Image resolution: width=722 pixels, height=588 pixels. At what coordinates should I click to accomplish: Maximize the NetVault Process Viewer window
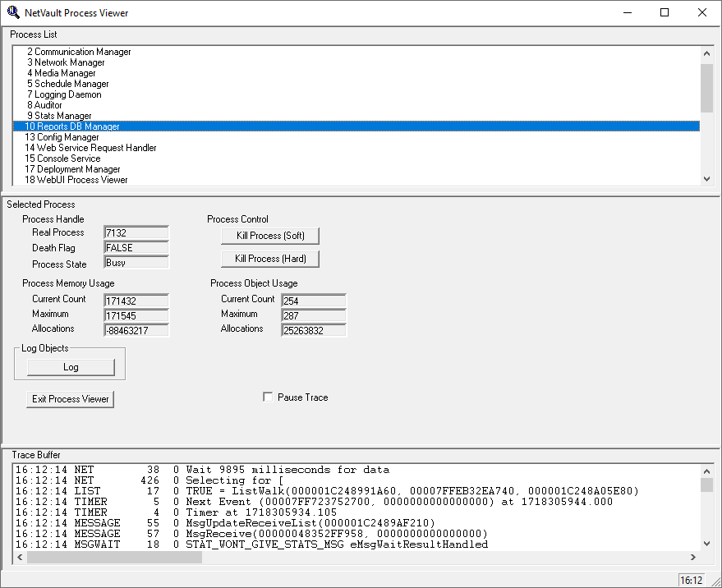[x=665, y=12]
